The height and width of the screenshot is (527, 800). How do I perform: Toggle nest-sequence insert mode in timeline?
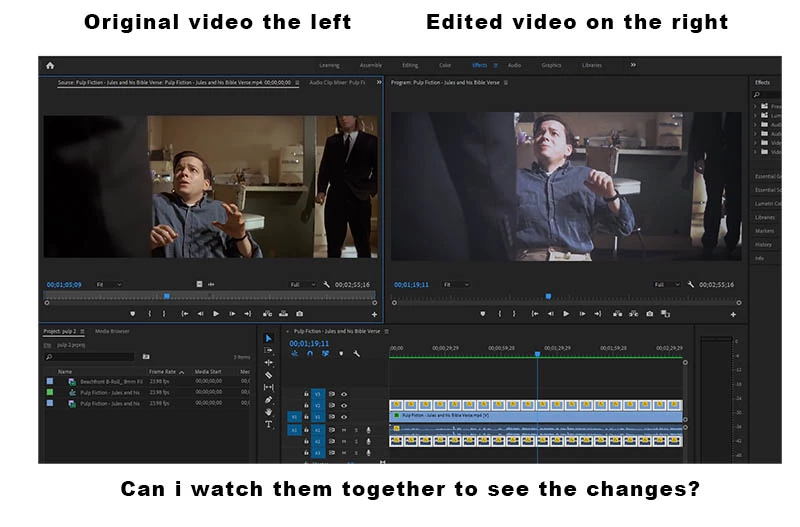(x=295, y=354)
